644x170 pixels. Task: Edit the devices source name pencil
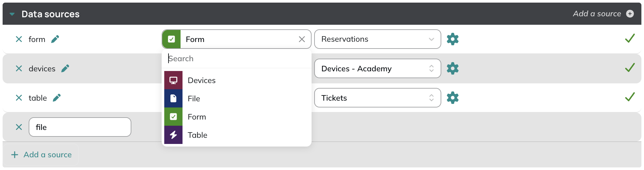[x=65, y=68]
